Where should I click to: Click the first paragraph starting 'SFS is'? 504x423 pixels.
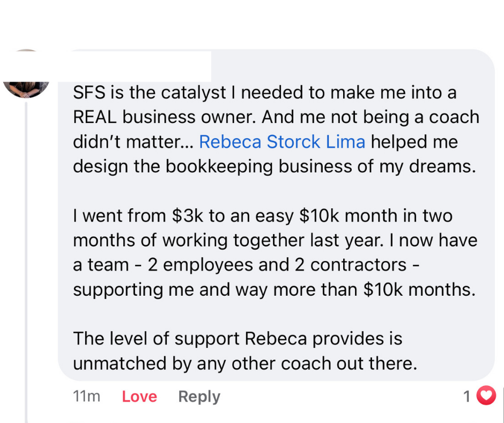tap(264, 92)
